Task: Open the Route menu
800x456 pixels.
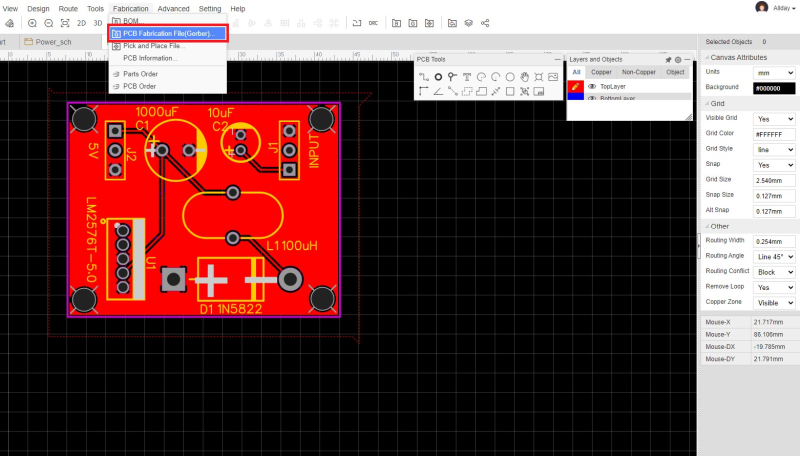Action: point(68,9)
